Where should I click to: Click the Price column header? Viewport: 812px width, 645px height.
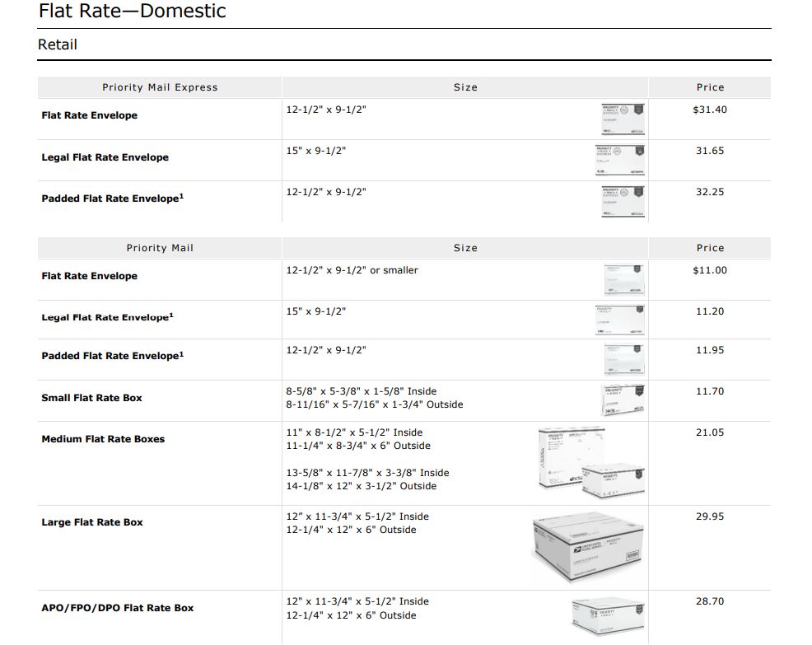tap(710, 87)
